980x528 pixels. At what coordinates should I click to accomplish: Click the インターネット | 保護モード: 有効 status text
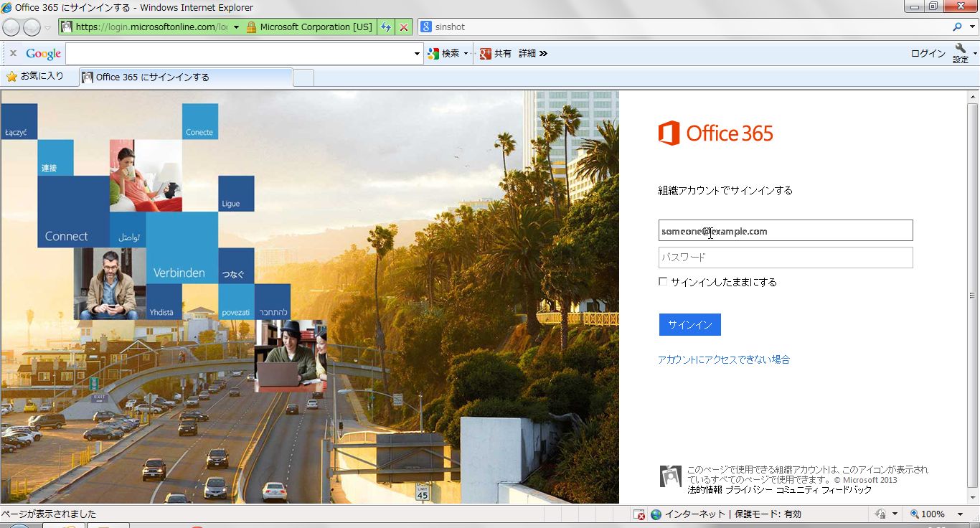[x=733, y=514]
